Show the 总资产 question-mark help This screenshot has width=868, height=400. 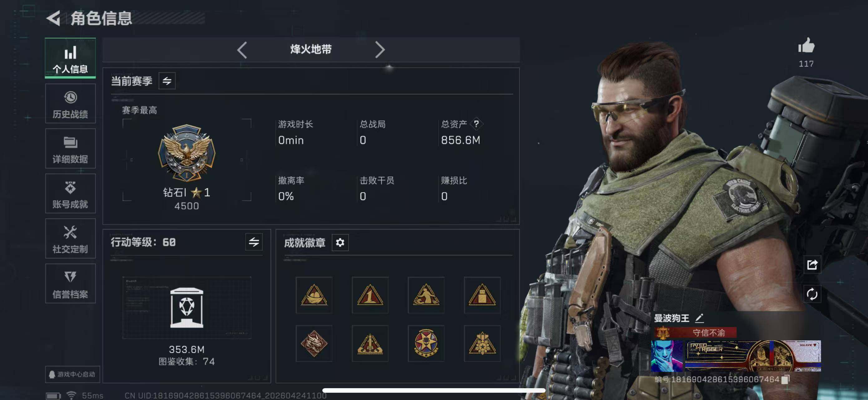(x=476, y=124)
